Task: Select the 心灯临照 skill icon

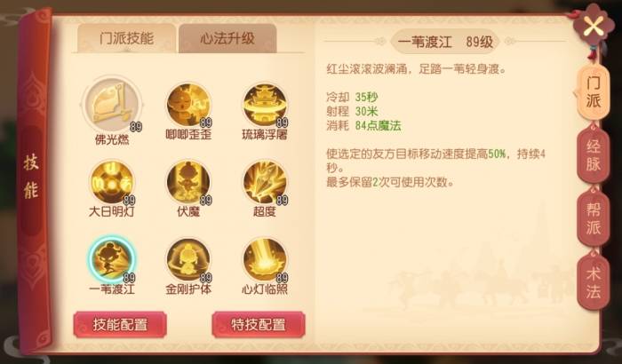Action: click(x=265, y=259)
